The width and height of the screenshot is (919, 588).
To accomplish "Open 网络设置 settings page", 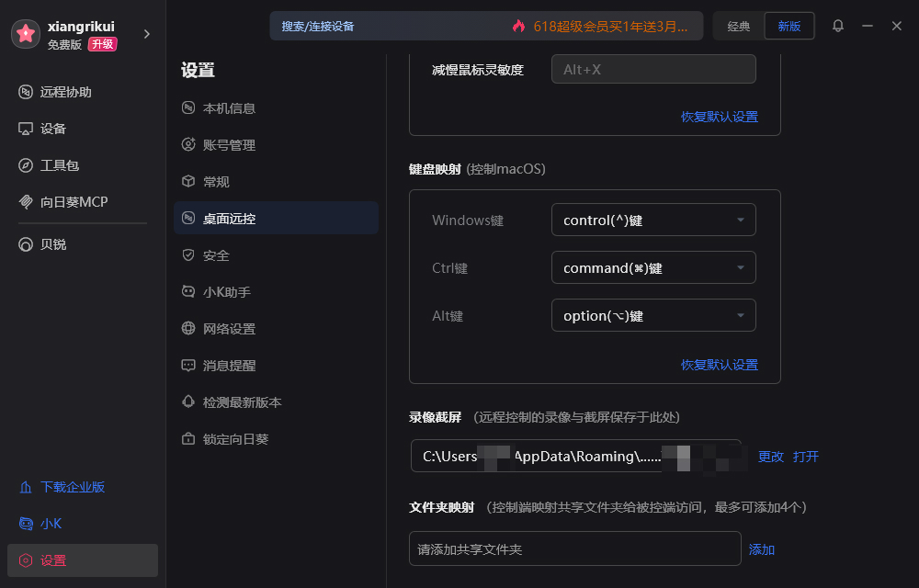I will coord(276,329).
